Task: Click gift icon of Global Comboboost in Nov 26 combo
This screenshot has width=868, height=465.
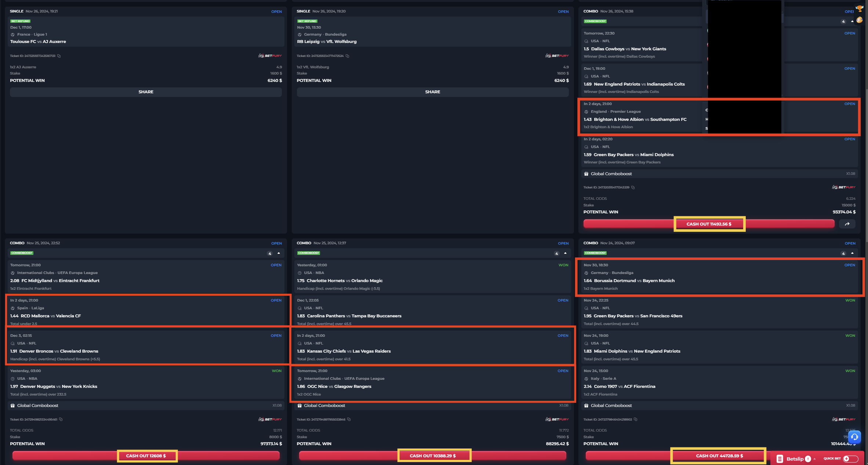Action: (x=586, y=174)
